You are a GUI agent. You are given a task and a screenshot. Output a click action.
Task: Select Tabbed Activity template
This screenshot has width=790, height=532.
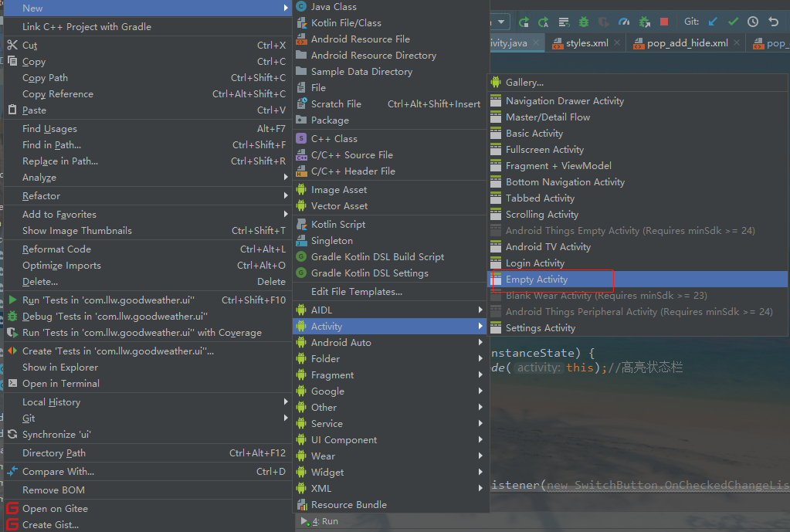pyautogui.click(x=638, y=198)
